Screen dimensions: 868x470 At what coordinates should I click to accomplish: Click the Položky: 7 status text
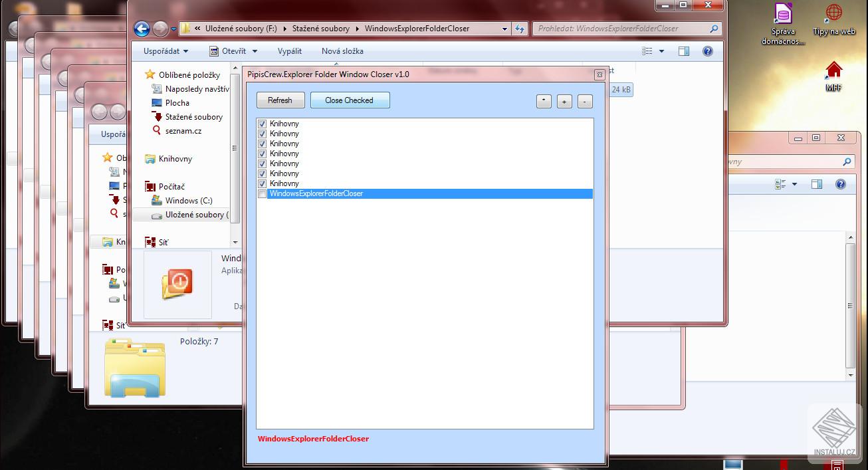click(x=199, y=342)
